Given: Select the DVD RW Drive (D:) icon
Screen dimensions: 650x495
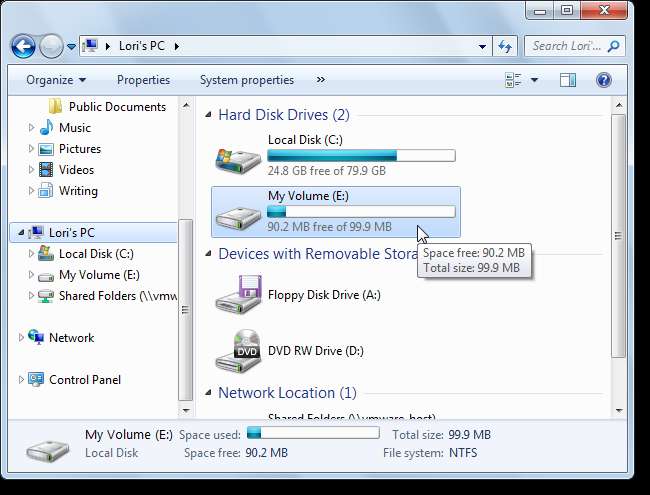Looking at the screenshot, I should [239, 351].
